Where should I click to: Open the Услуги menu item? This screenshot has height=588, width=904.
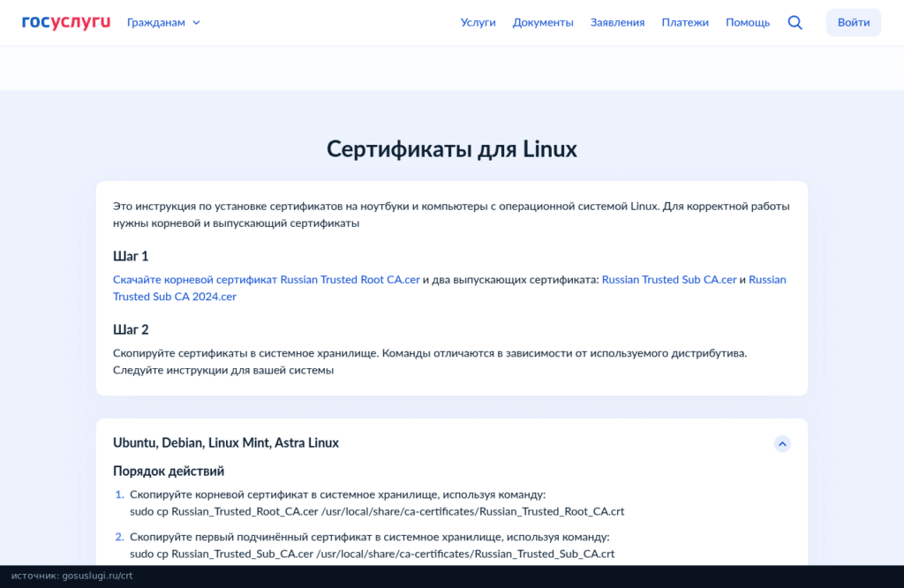478,22
